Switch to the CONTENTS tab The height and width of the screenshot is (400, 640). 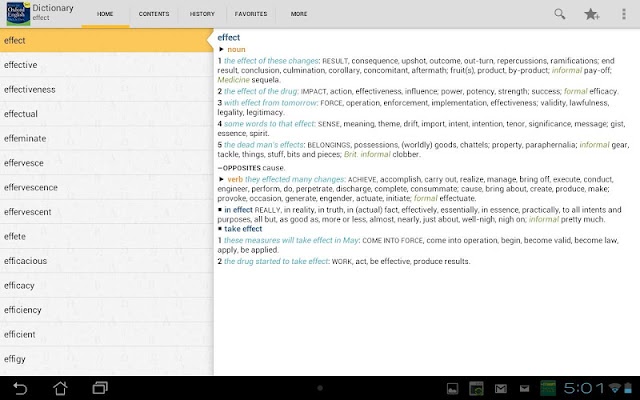point(154,14)
